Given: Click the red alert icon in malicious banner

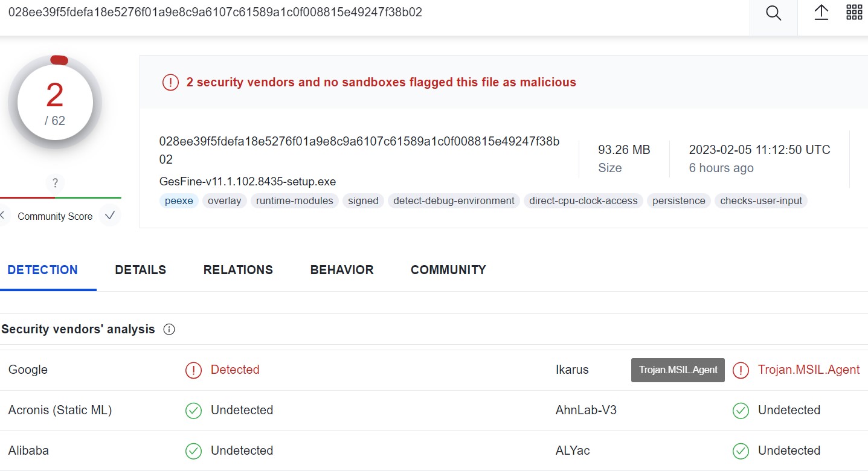Looking at the screenshot, I should pyautogui.click(x=170, y=82).
